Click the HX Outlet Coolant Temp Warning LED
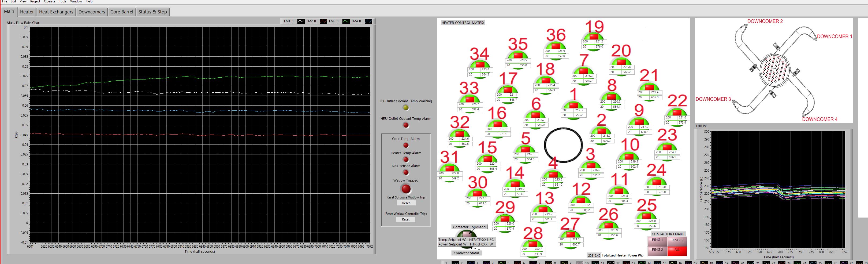Viewport: 868px width, 264px height. pos(406,108)
